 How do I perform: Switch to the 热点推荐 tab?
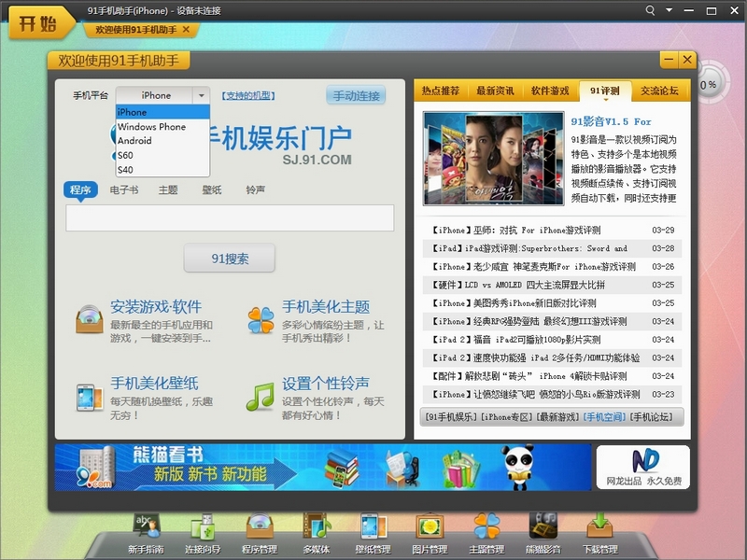pyautogui.click(x=441, y=91)
